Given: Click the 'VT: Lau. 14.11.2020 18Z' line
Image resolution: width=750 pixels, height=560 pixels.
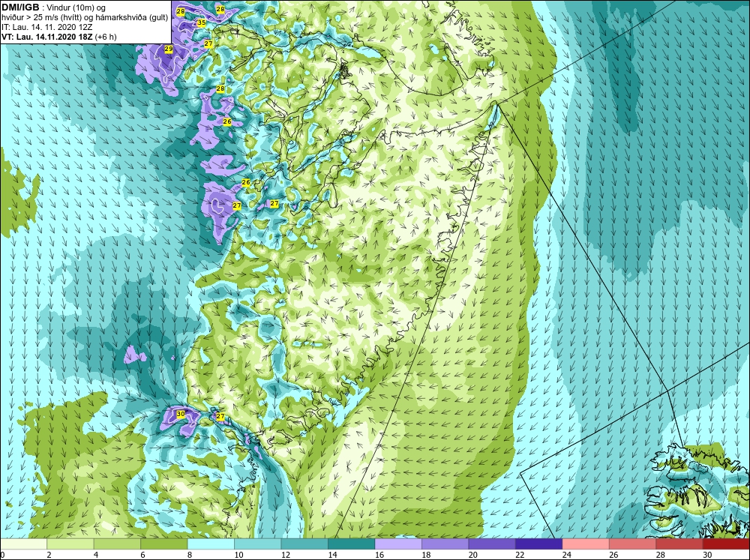Looking at the screenshot, I should 47,37.
